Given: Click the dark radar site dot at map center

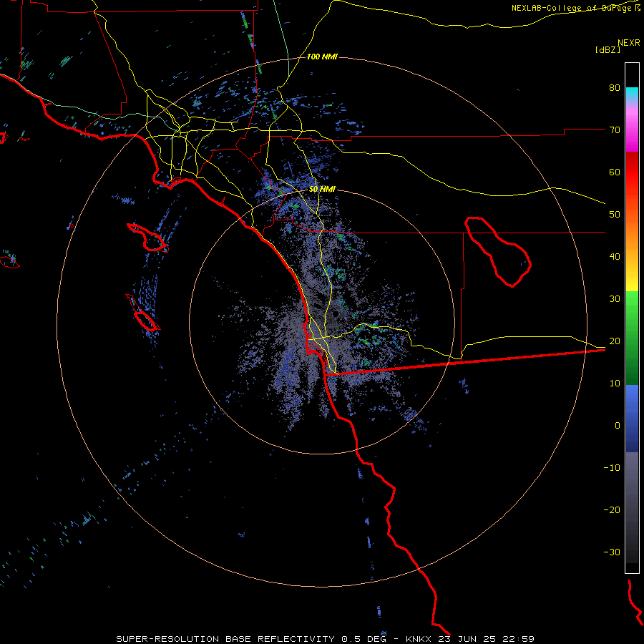Looking at the screenshot, I should (336, 314).
